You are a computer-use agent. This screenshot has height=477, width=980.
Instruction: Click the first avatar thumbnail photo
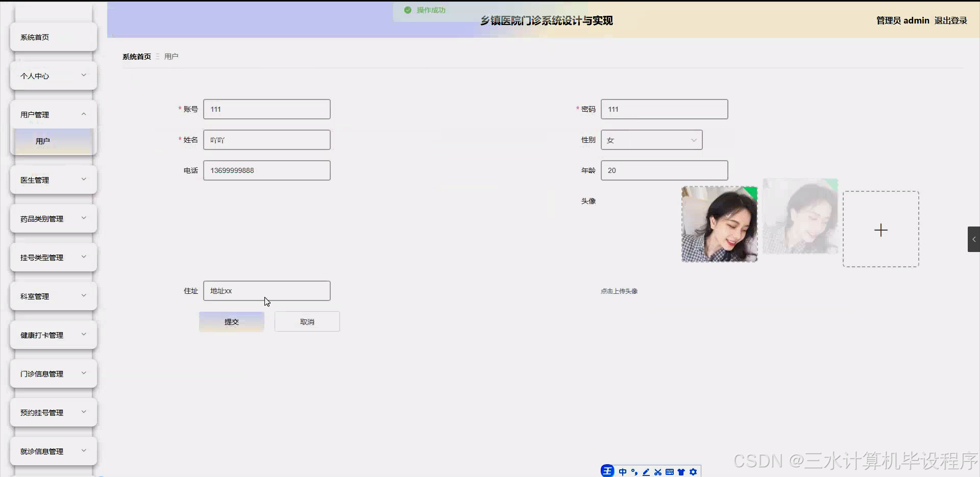[x=719, y=223]
